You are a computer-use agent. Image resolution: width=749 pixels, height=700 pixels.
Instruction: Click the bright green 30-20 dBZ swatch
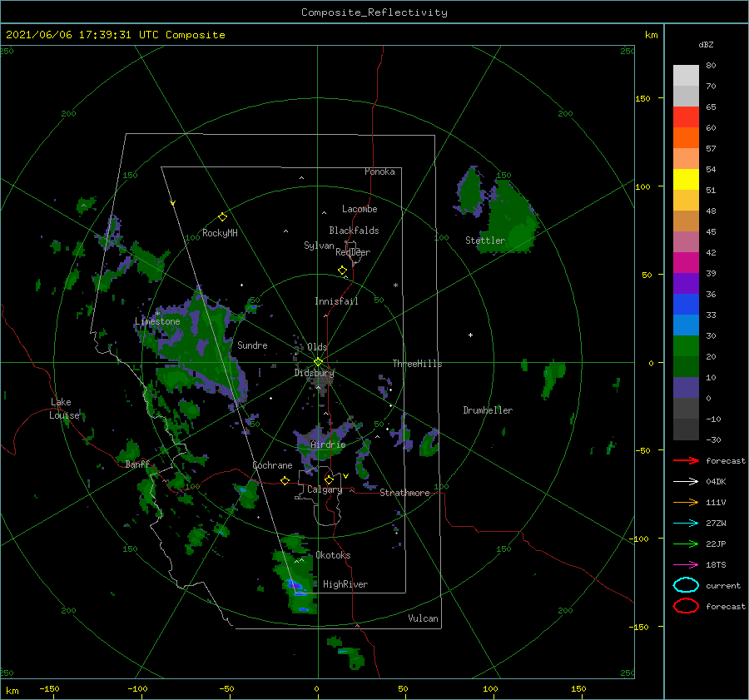(686, 346)
